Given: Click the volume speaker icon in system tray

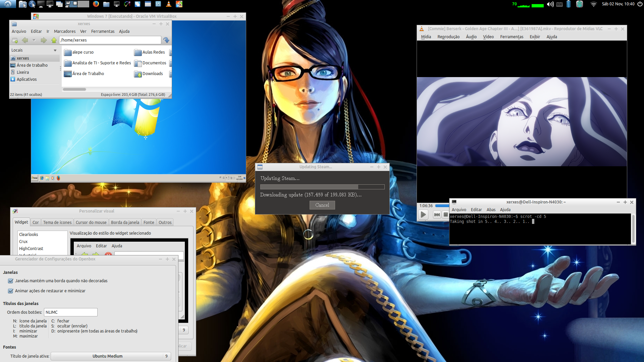Looking at the screenshot, I should pyautogui.click(x=550, y=4).
